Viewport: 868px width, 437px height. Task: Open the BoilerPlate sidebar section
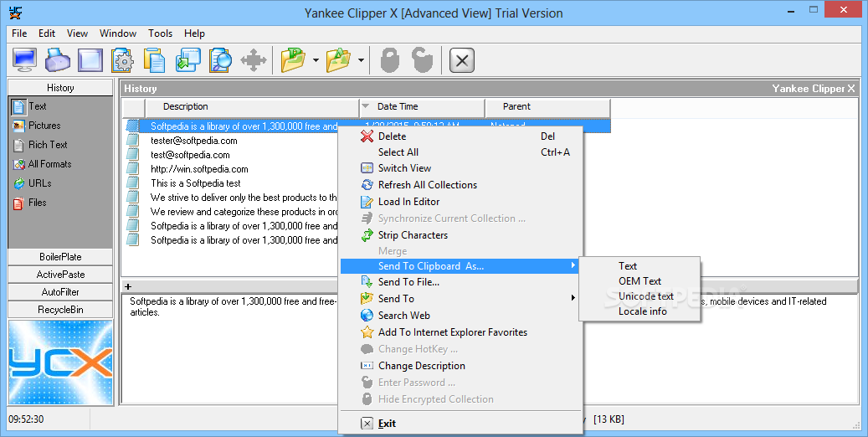[60, 257]
